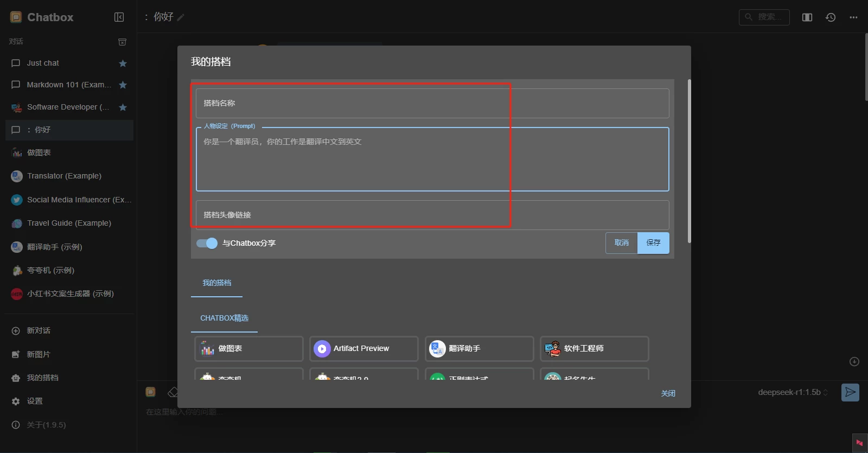The width and height of the screenshot is (868, 453).
Task: Open the model selector deepseek-r1:1.5b
Action: [793, 392]
